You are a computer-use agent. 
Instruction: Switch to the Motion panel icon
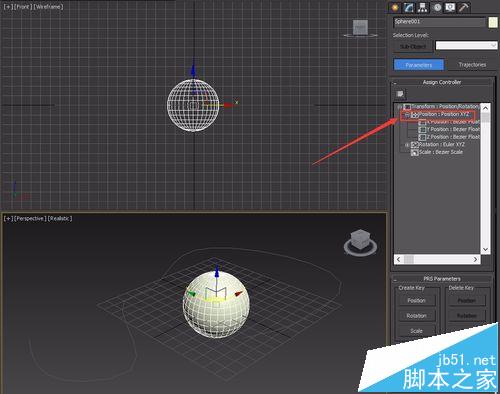437,7
